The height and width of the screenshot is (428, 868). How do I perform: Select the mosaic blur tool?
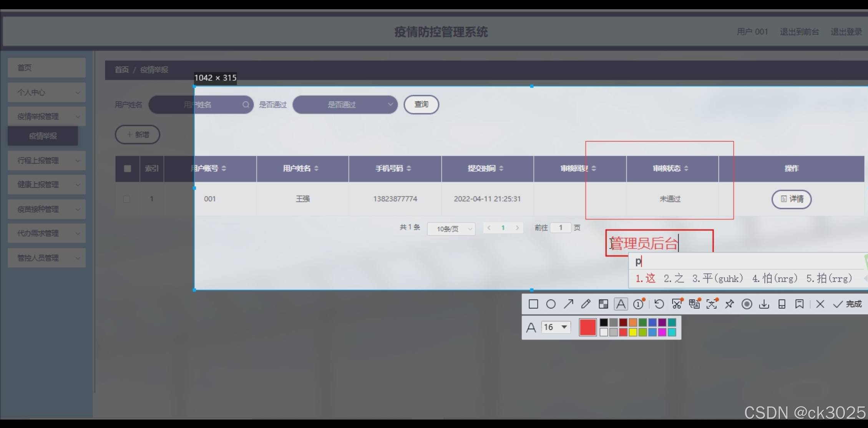click(x=603, y=304)
